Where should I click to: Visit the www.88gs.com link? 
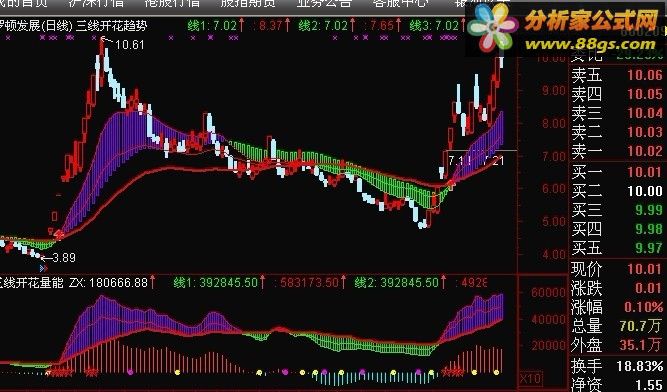pos(591,44)
